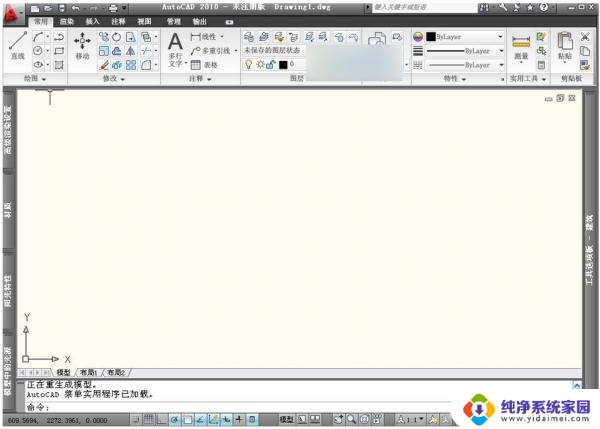This screenshot has width=600, height=429.
Task: Select the Line (直线) draw tool
Action: pos(18,46)
